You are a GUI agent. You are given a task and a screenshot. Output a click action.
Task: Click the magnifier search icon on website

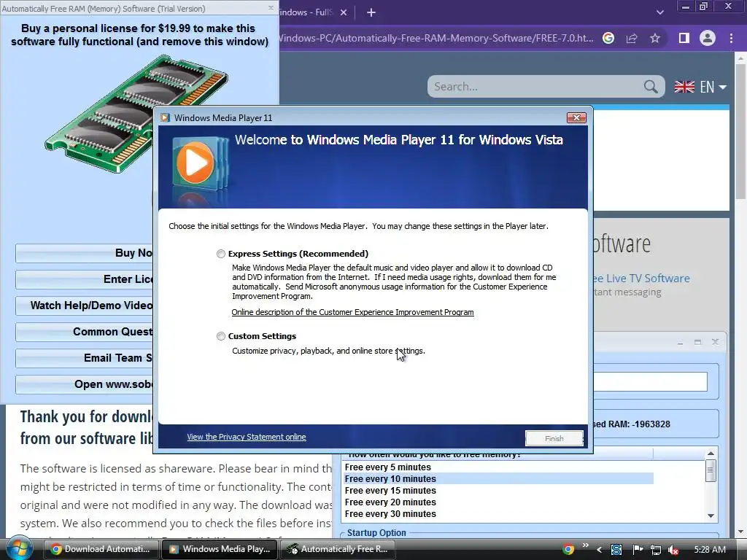tap(651, 87)
